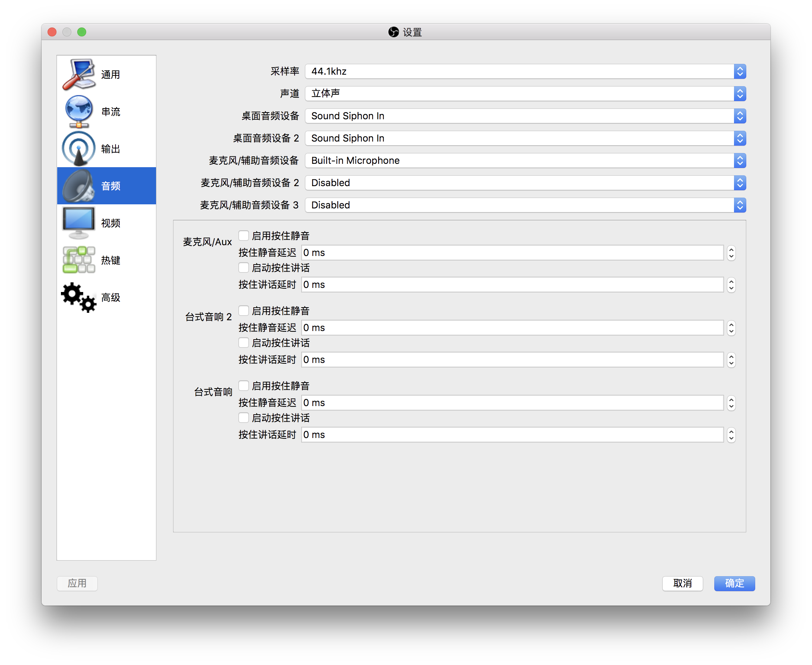Switch to the 视频 settings tab
The width and height of the screenshot is (812, 665).
[107, 223]
